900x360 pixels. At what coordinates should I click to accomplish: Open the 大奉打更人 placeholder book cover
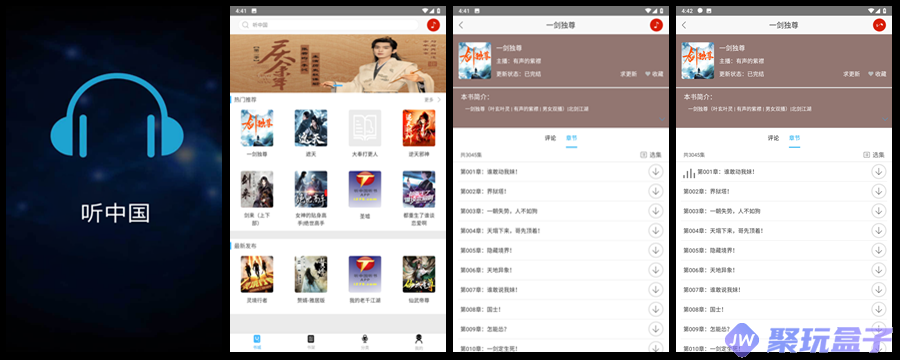(365, 127)
